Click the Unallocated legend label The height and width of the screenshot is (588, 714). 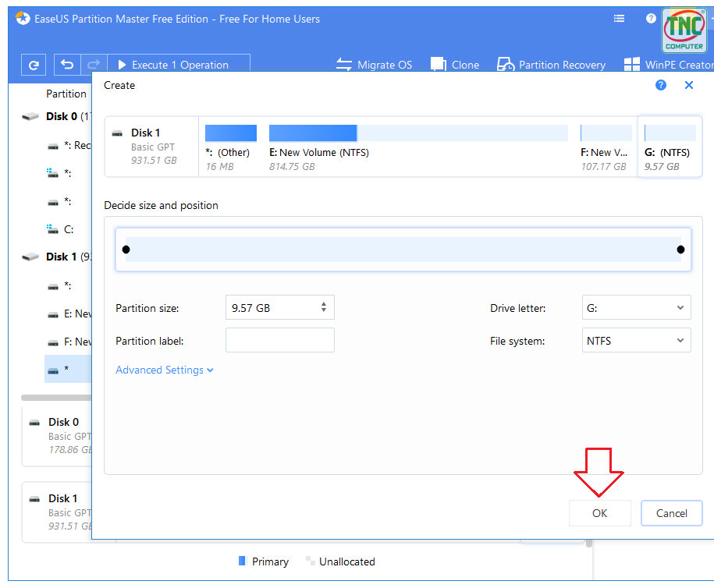point(347,562)
